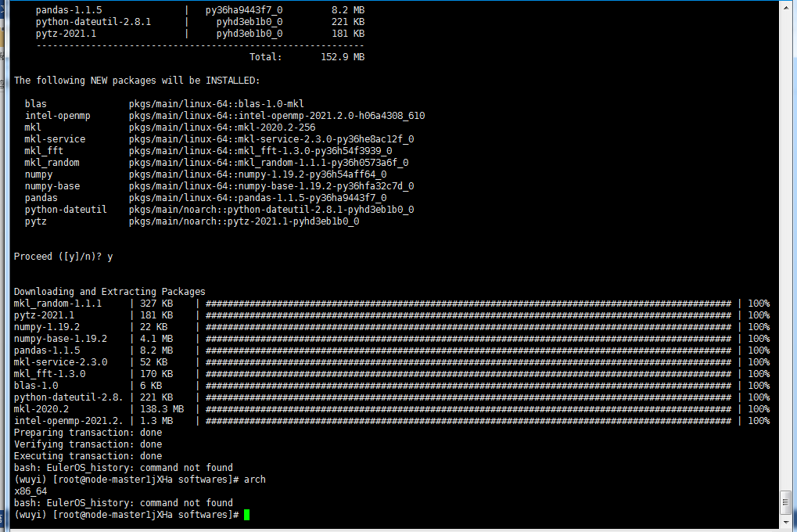Click the 'Downloading and Extracting Packages' heading
797x532 pixels.
click(x=109, y=292)
